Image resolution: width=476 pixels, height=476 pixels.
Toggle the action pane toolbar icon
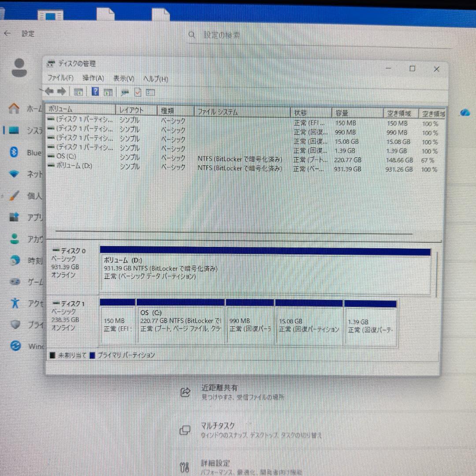(x=108, y=92)
